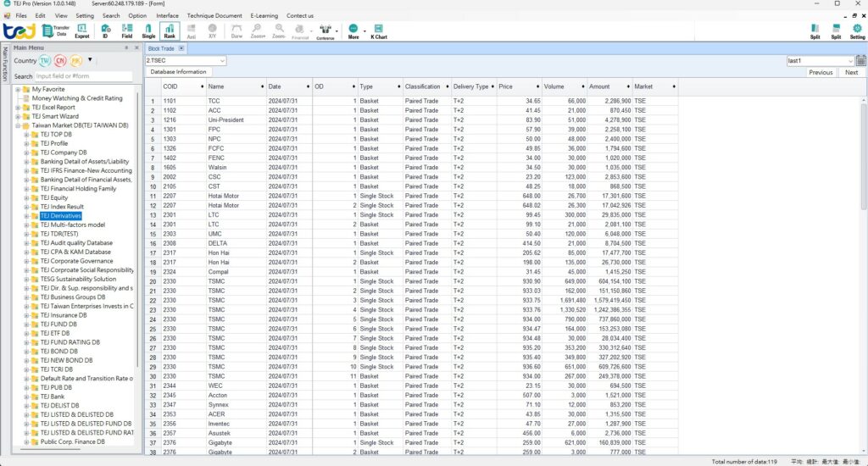Open the Export tool
Screen dimensions: 868x466
[82, 31]
